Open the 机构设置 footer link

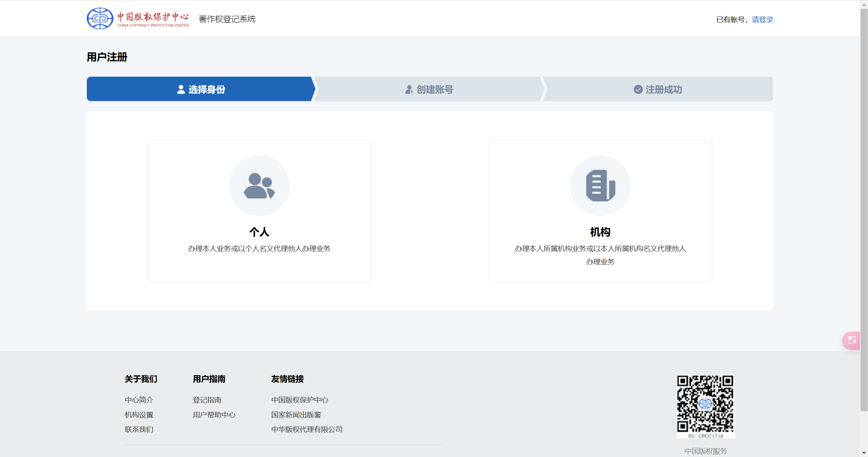139,415
